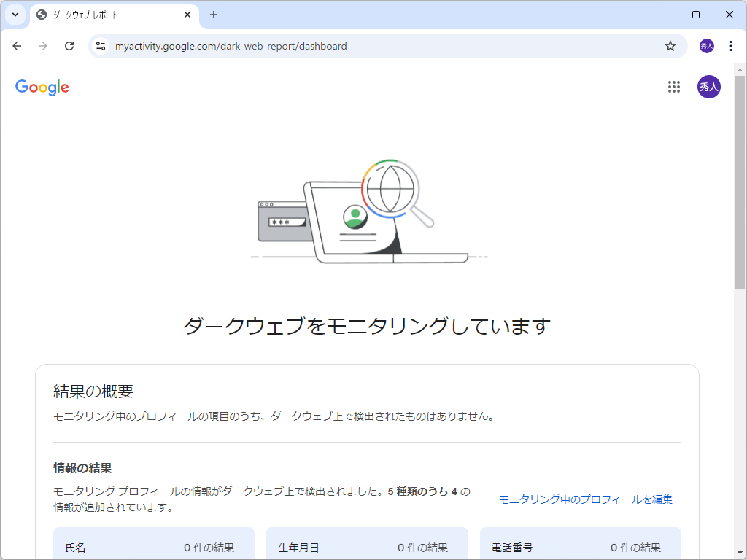Switch to the ダークウェブ レポート tab
Viewport: 747px width, 560px height.
click(109, 15)
